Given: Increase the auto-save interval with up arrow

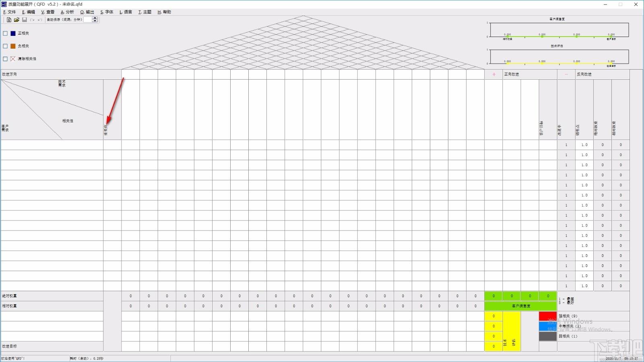Looking at the screenshot, I should 95,18.
